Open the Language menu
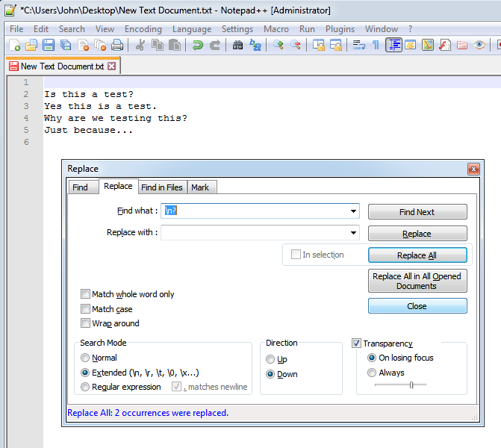 pos(192,29)
